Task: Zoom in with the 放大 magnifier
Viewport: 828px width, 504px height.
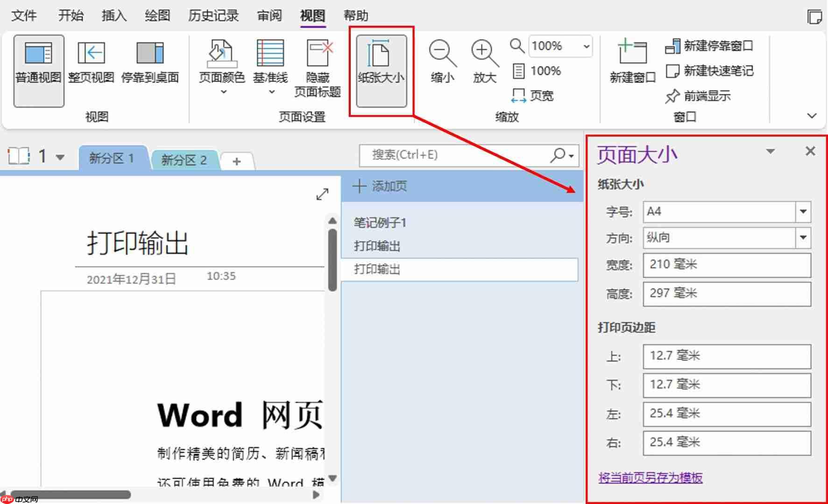Action: 485,62
